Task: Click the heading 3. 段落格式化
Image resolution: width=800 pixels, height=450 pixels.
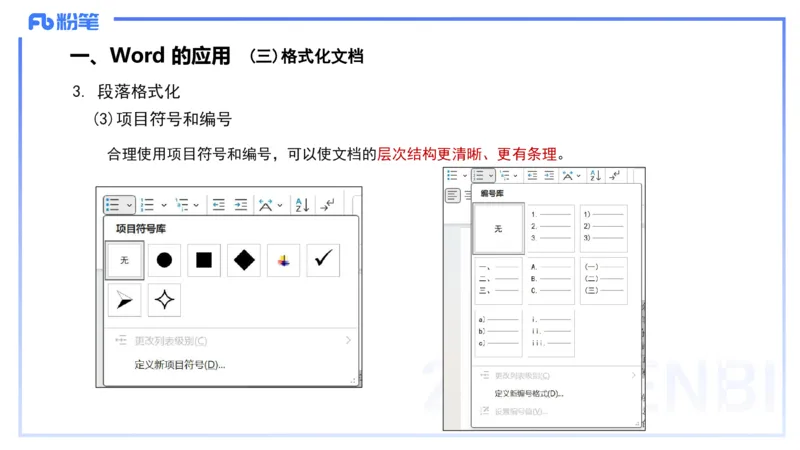Action: tap(126, 92)
